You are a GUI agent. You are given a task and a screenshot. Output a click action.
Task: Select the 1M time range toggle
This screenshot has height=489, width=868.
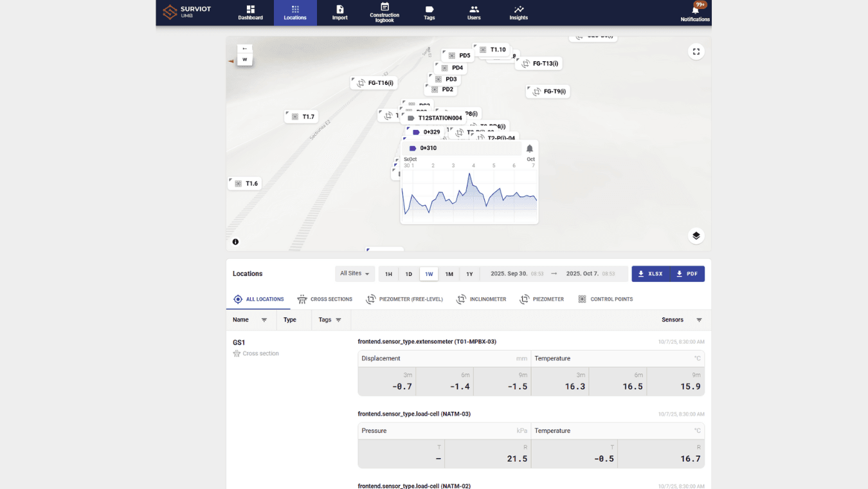coord(449,274)
